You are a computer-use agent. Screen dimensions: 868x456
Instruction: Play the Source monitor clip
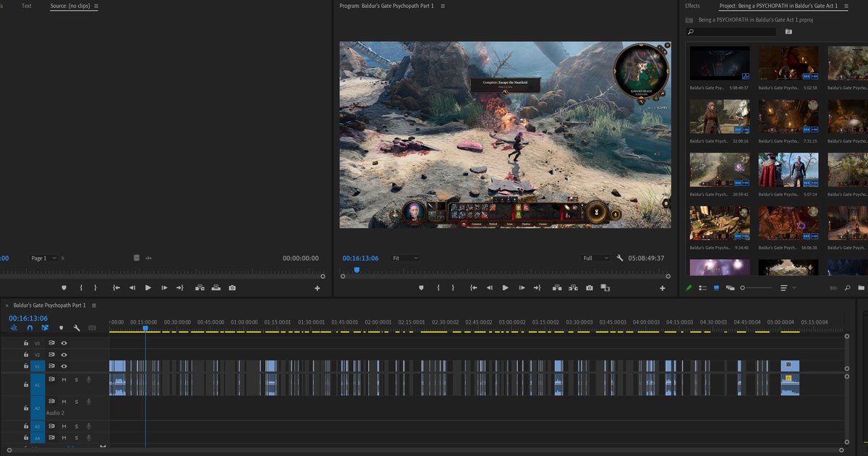pos(148,287)
